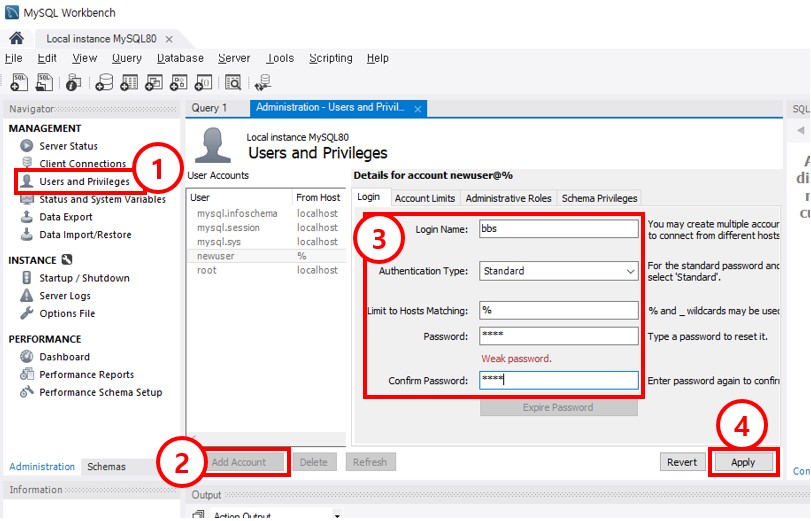The width and height of the screenshot is (811, 521).
Task: Open the Authentication Type dropdown
Action: pos(559,271)
